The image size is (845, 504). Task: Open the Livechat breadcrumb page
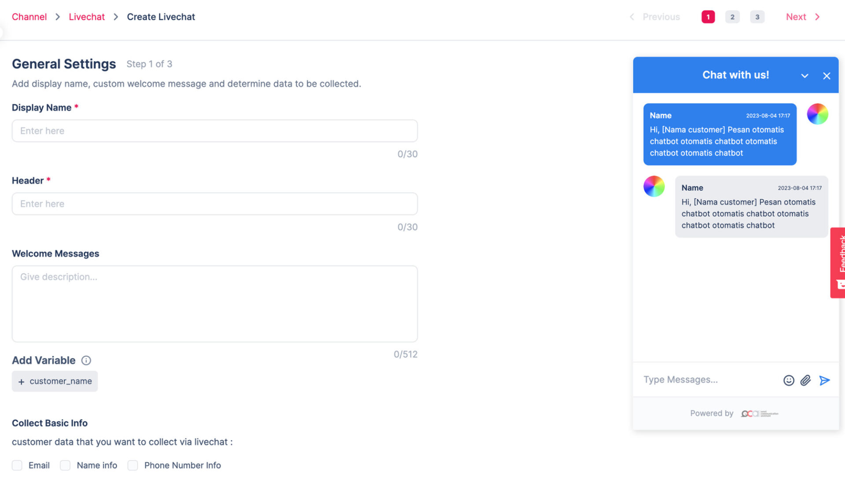click(86, 17)
